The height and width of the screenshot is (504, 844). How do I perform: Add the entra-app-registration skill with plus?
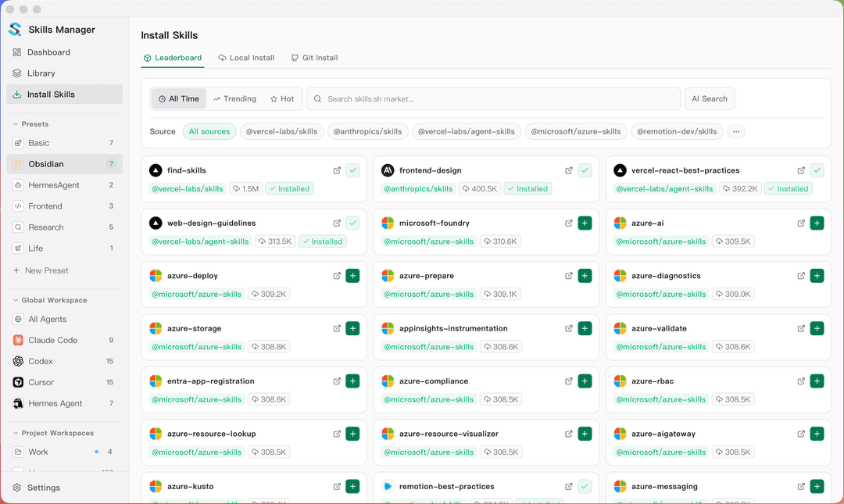(x=352, y=381)
